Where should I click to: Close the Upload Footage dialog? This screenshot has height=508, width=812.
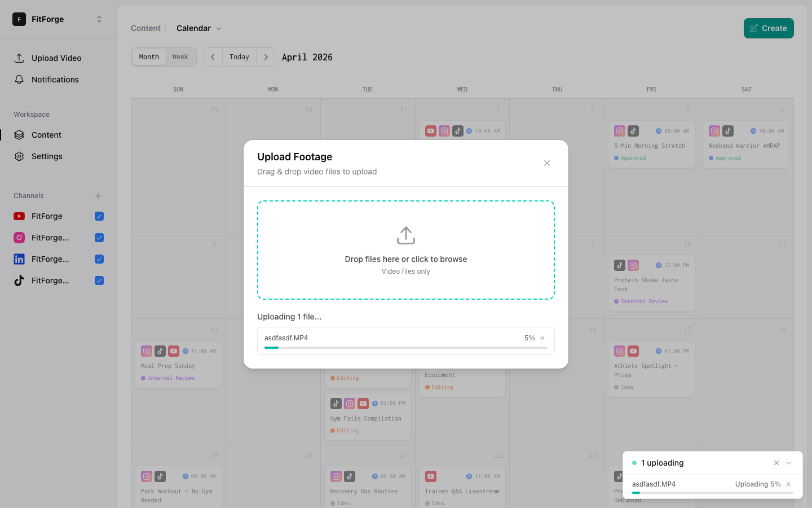[547, 163]
